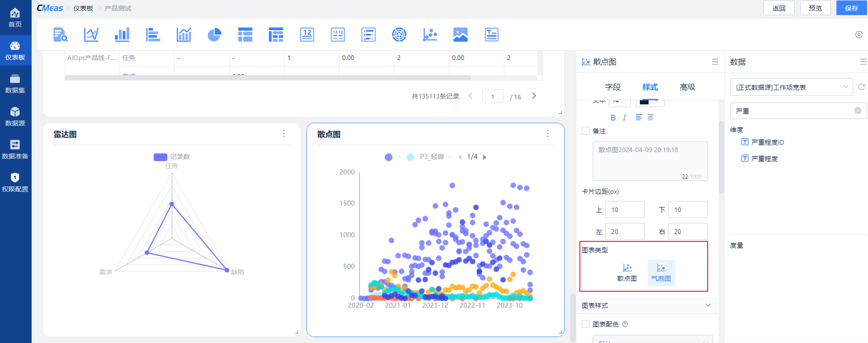Insert an image component from toolbar

pos(460,35)
